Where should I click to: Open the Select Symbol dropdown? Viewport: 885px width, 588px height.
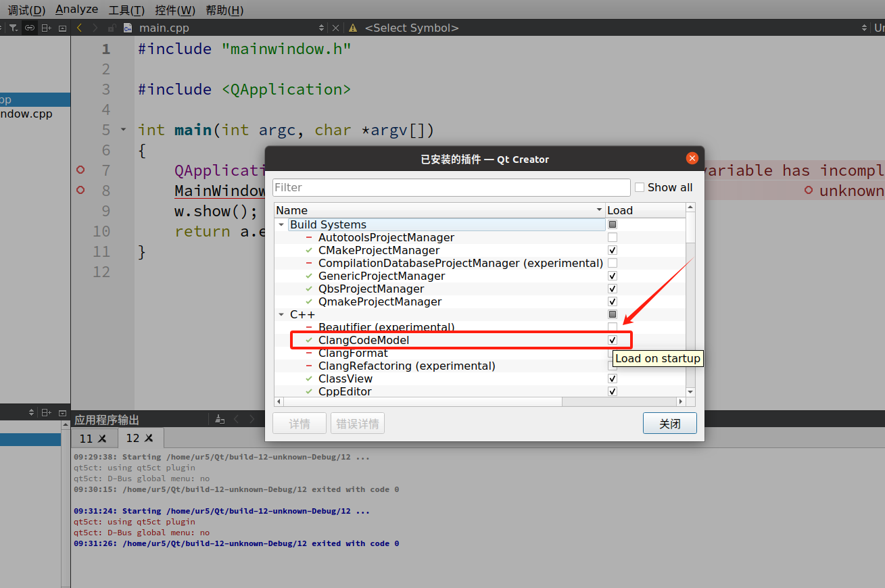click(864, 28)
